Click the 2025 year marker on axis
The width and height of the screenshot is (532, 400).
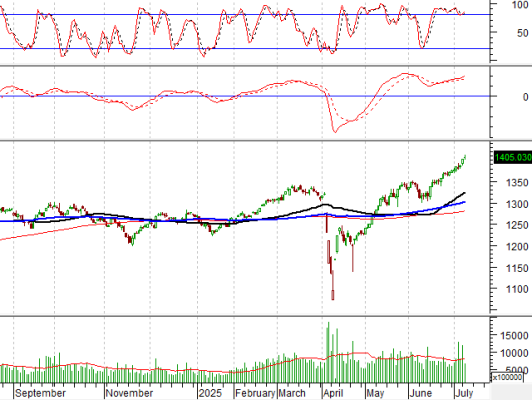210,393
